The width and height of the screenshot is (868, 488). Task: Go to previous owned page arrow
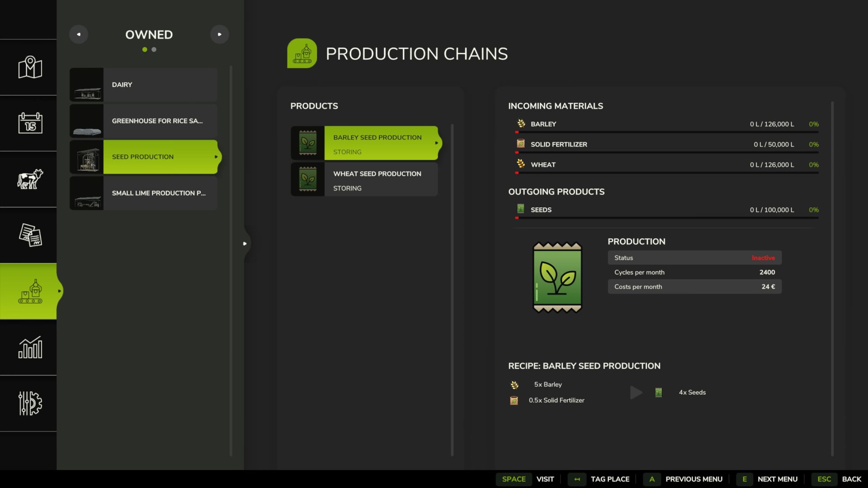tap(79, 34)
